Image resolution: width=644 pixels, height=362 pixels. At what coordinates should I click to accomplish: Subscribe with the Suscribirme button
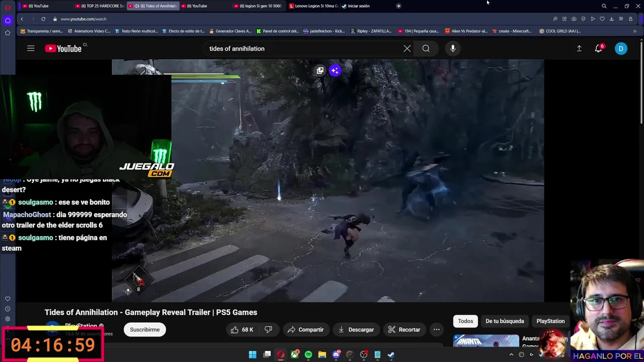click(145, 330)
